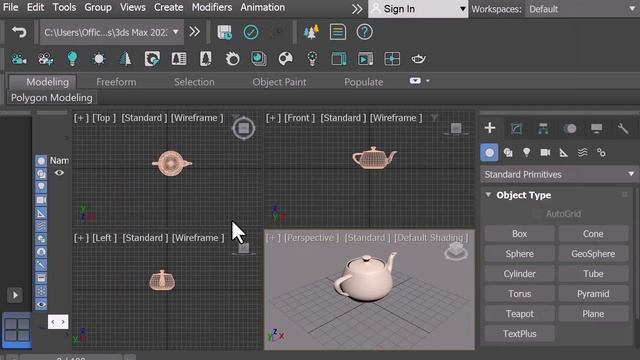The height and width of the screenshot is (360, 640).
Task: Select the Systems category icon
Action: (601, 153)
